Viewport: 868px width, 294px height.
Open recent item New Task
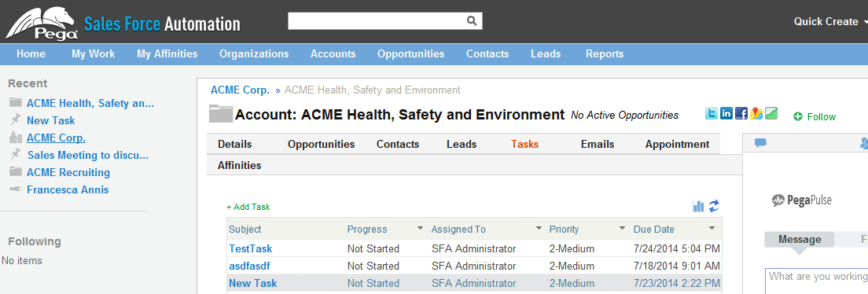point(51,120)
